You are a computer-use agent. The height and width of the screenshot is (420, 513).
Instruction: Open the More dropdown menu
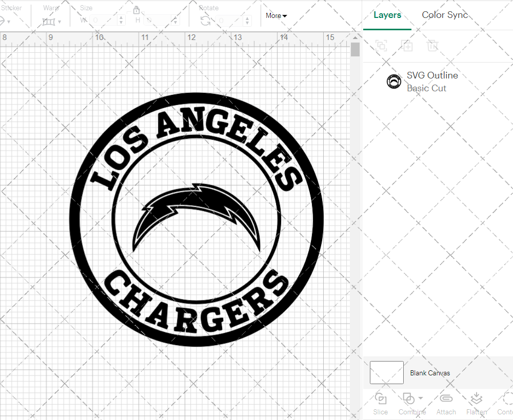coord(276,16)
